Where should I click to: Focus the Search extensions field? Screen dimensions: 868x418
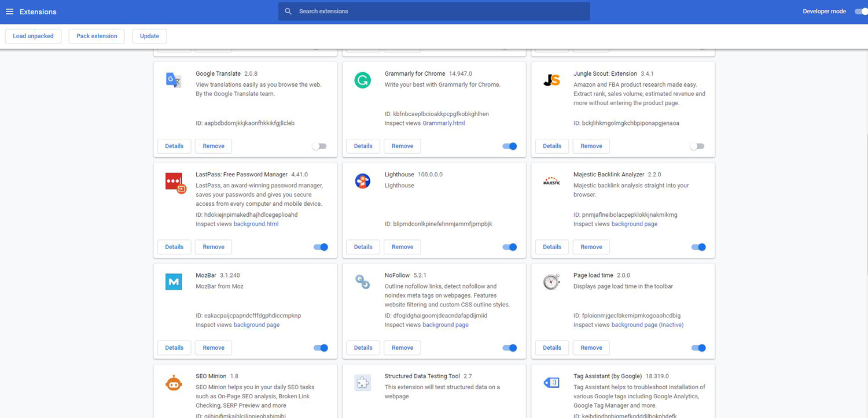(x=434, y=12)
